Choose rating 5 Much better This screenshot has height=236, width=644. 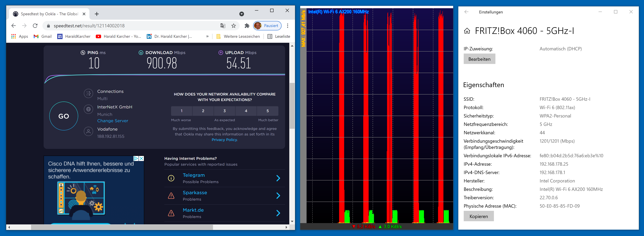267,111
